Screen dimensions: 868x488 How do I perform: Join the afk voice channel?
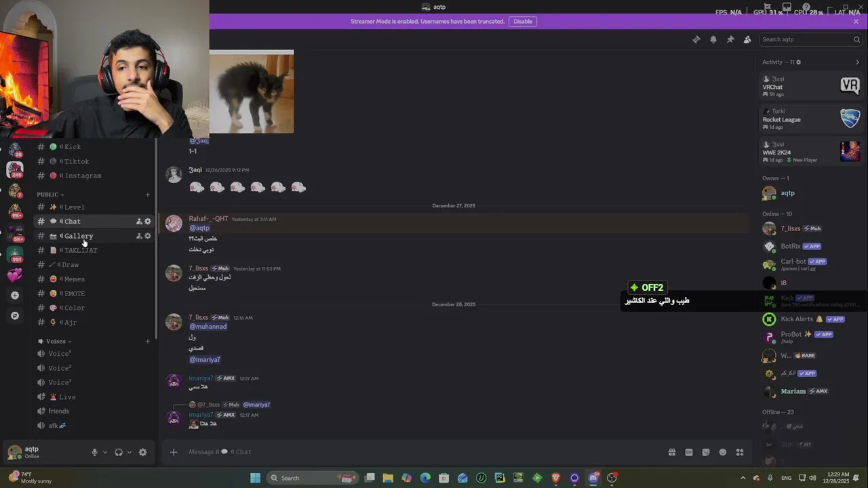(94, 426)
